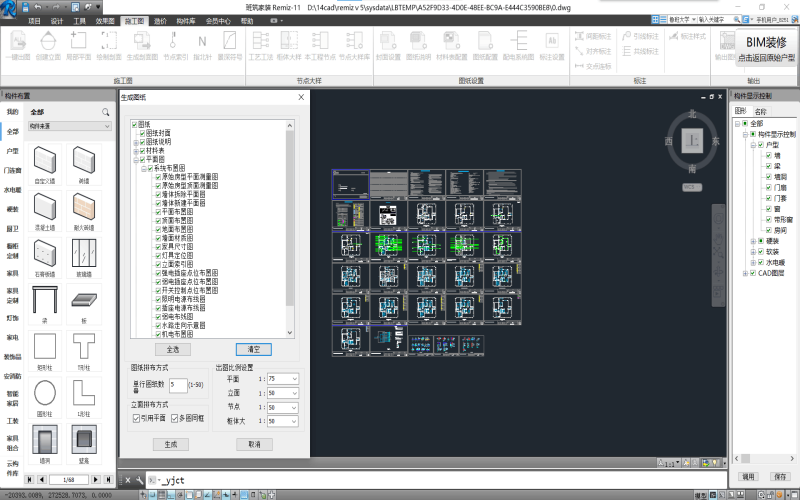This screenshot has width=800, height=500.
Task: Open the 平面 scale dropdown
Action: tap(283, 379)
